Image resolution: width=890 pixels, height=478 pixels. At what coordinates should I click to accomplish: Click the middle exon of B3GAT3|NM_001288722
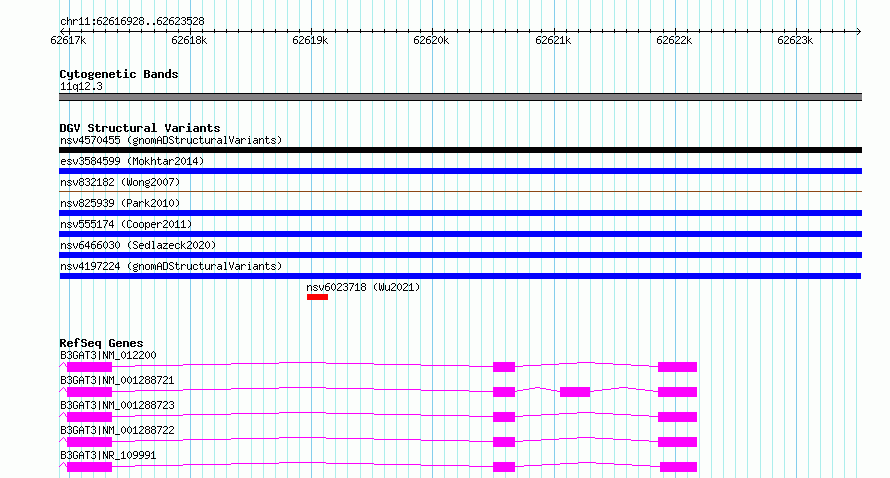pyautogui.click(x=504, y=442)
